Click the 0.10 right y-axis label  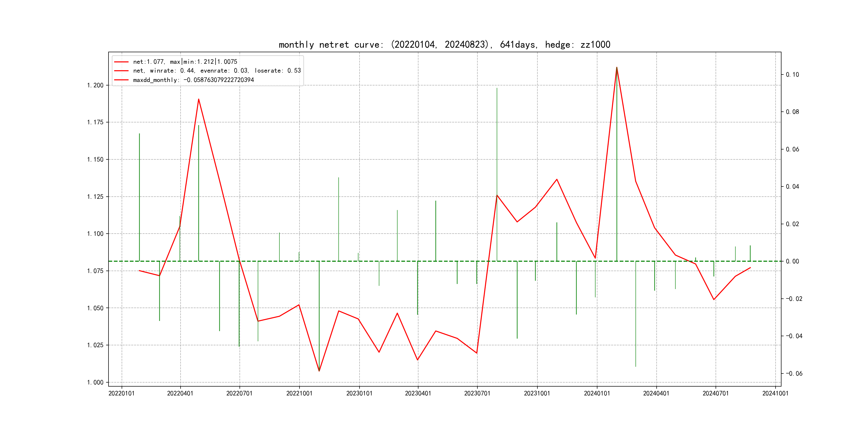click(792, 74)
